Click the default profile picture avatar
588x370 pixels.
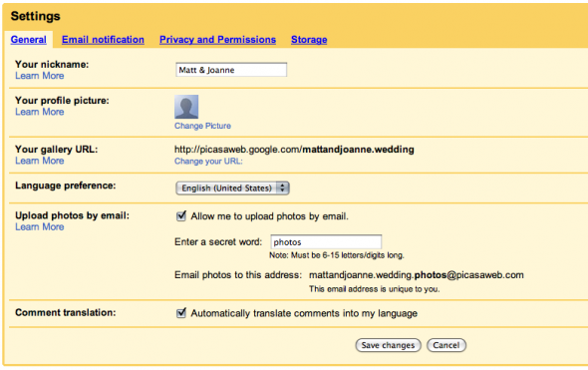tap(186, 107)
